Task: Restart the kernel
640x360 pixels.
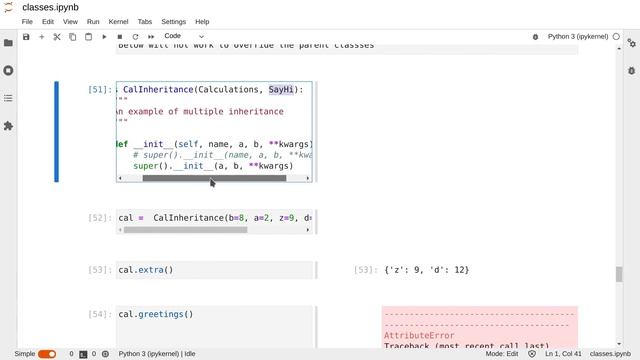Action: 135,37
